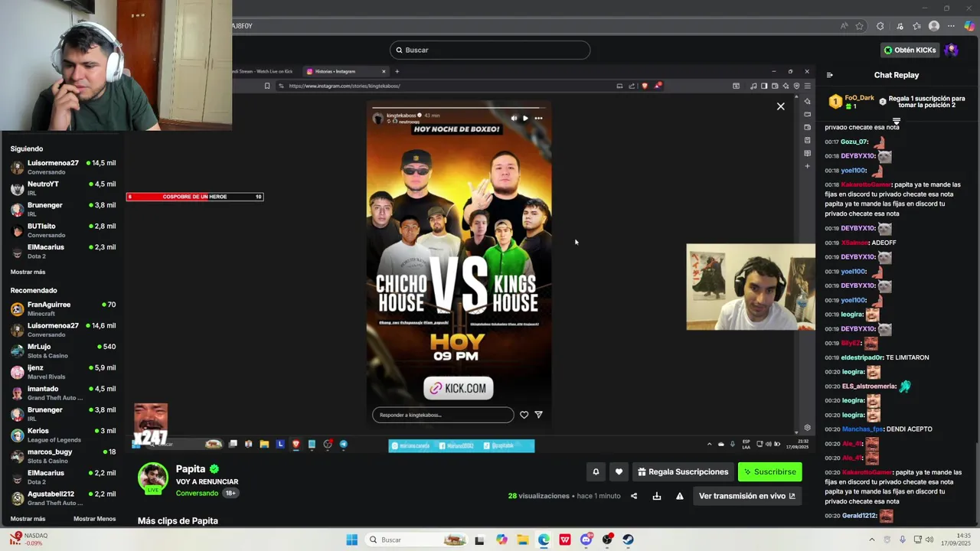Download the clip with download icon
980x551 pixels.
pos(657,496)
